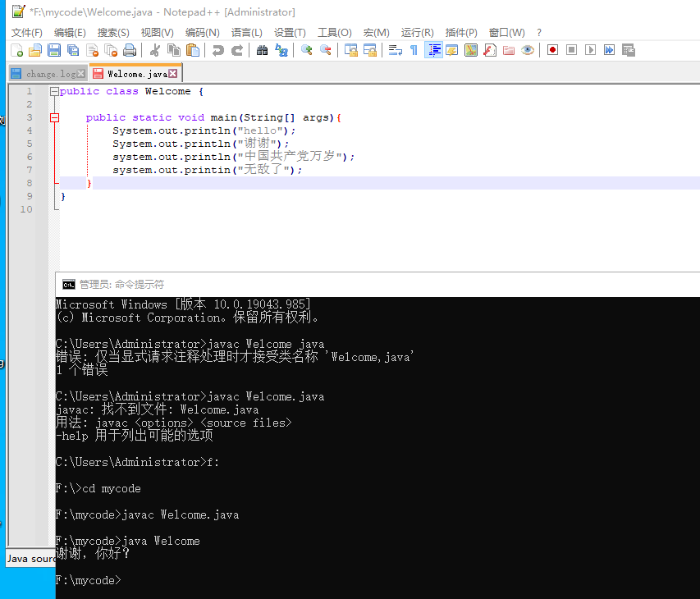Toggle the Word Wrap toolbar icon
The height and width of the screenshot is (599, 700).
395,50
